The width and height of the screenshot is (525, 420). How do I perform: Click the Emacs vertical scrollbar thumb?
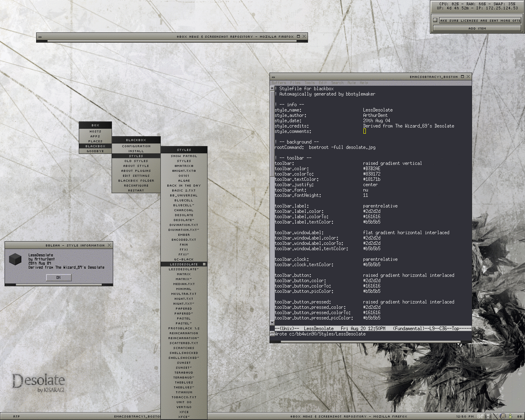272,133
